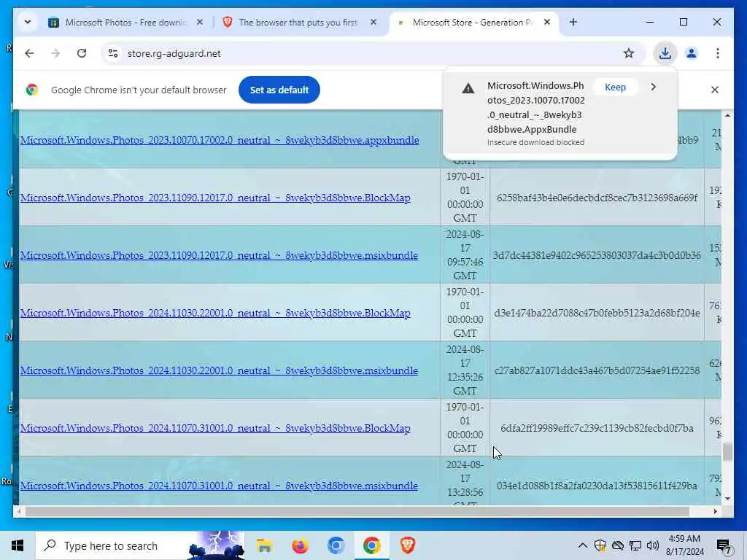The image size is (747, 560).
Task: Open the Chrome profile icon
Action: [x=692, y=53]
